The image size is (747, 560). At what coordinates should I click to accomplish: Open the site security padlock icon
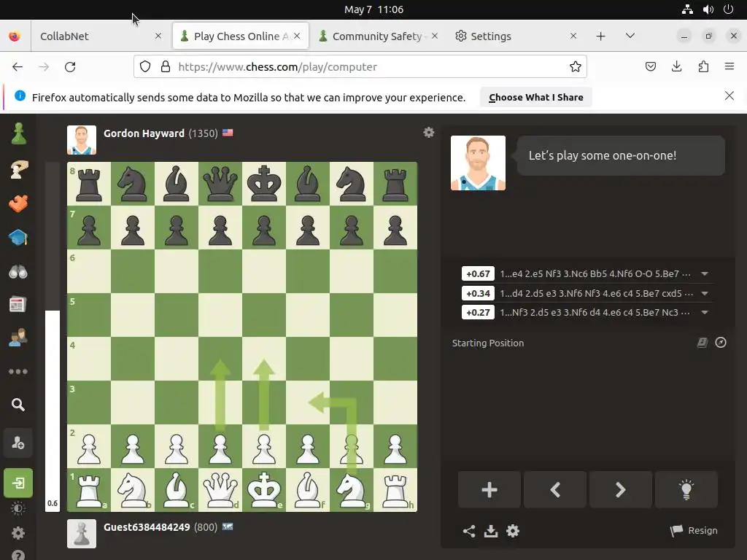[x=166, y=66]
